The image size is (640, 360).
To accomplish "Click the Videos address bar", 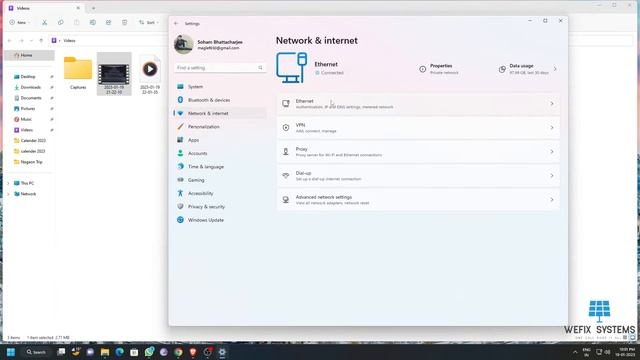I will 107,40.
